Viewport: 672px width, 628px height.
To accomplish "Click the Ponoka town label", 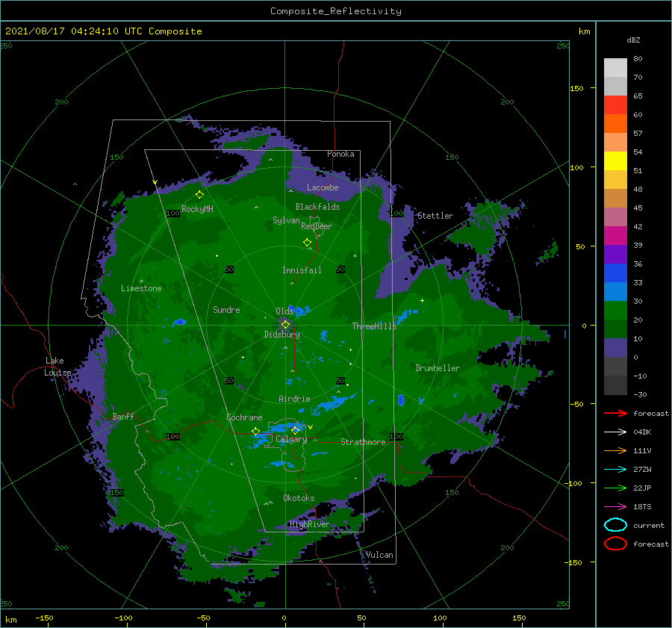I will tap(340, 154).
